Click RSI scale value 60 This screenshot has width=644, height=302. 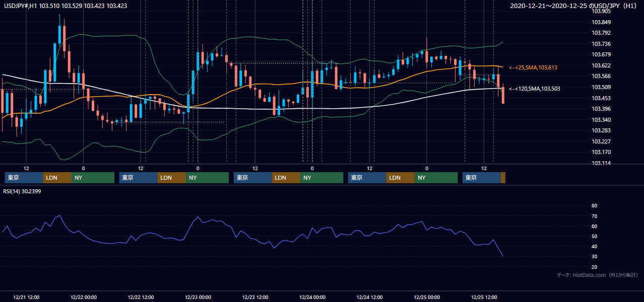[x=594, y=226]
